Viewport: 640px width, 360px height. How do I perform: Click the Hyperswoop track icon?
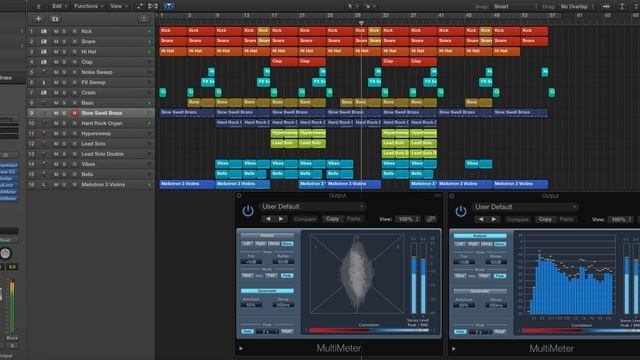point(44,133)
